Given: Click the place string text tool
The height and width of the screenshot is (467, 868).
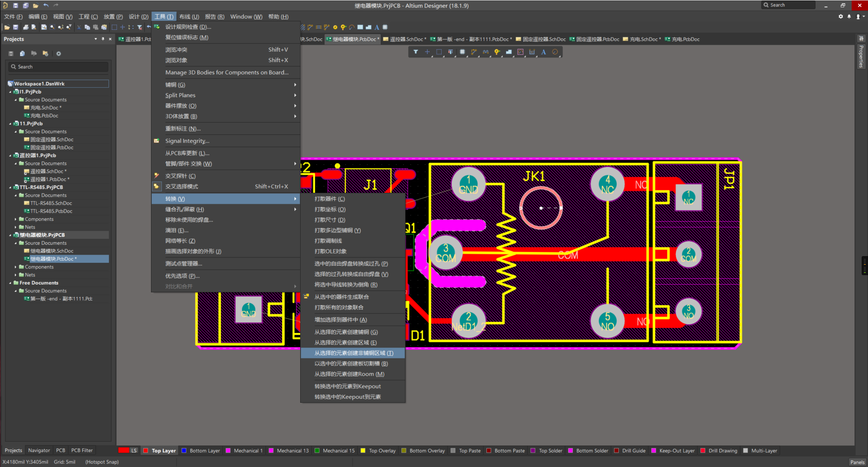Looking at the screenshot, I should coord(543,52).
